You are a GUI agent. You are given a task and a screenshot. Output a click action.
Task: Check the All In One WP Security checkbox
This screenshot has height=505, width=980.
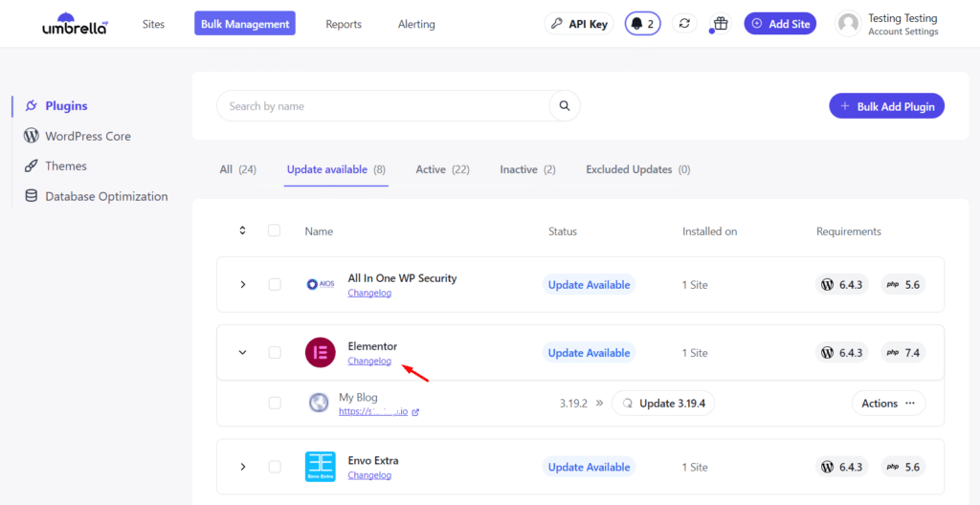pos(275,284)
